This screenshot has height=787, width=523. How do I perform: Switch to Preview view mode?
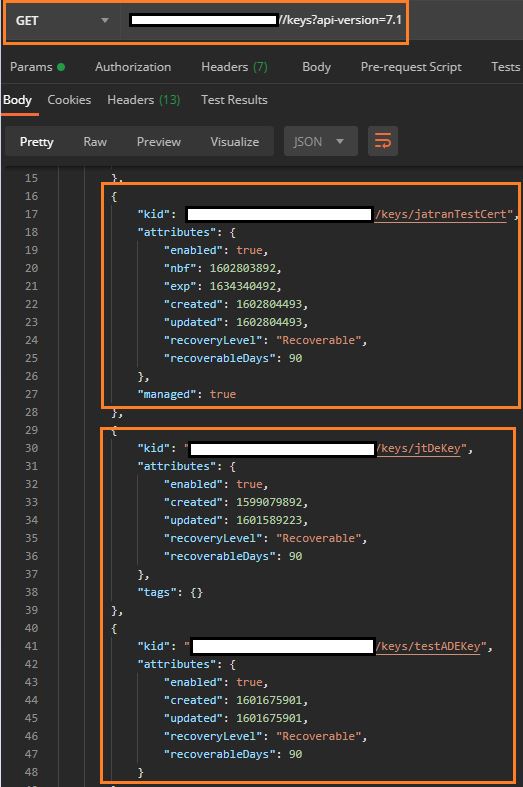tap(159, 142)
